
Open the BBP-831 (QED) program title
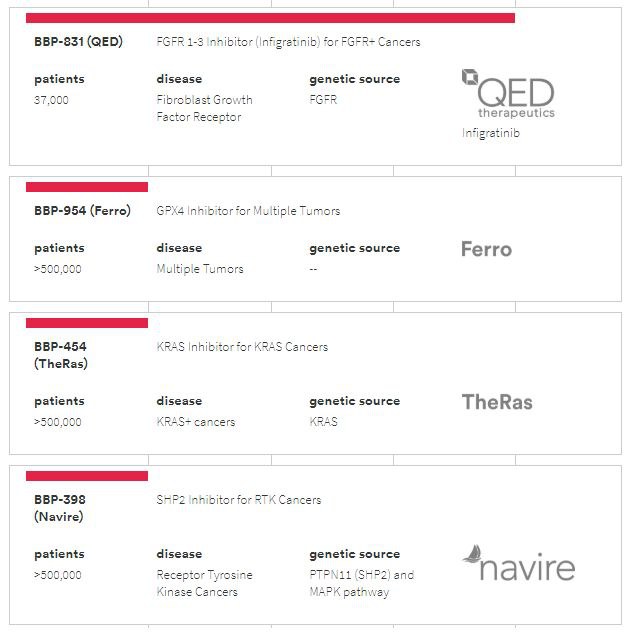(78, 42)
